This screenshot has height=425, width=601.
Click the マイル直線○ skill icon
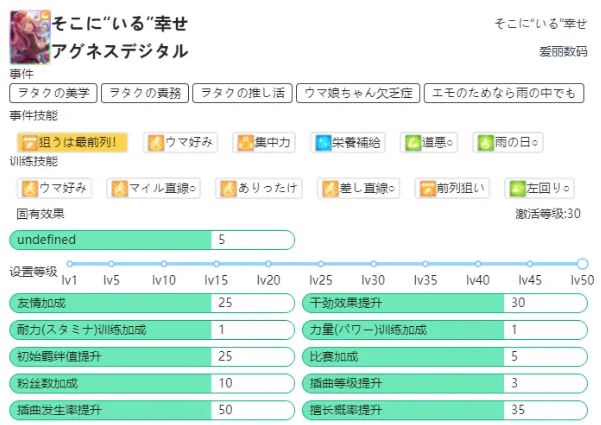tap(120, 187)
